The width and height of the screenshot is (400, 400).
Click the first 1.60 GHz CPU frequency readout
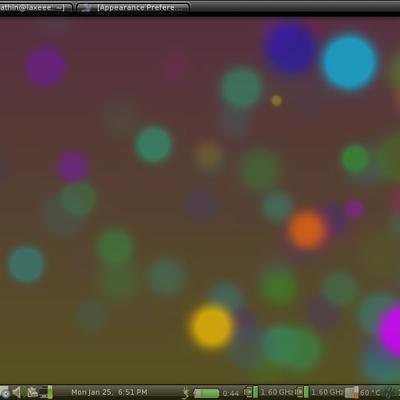pyautogui.click(x=277, y=392)
